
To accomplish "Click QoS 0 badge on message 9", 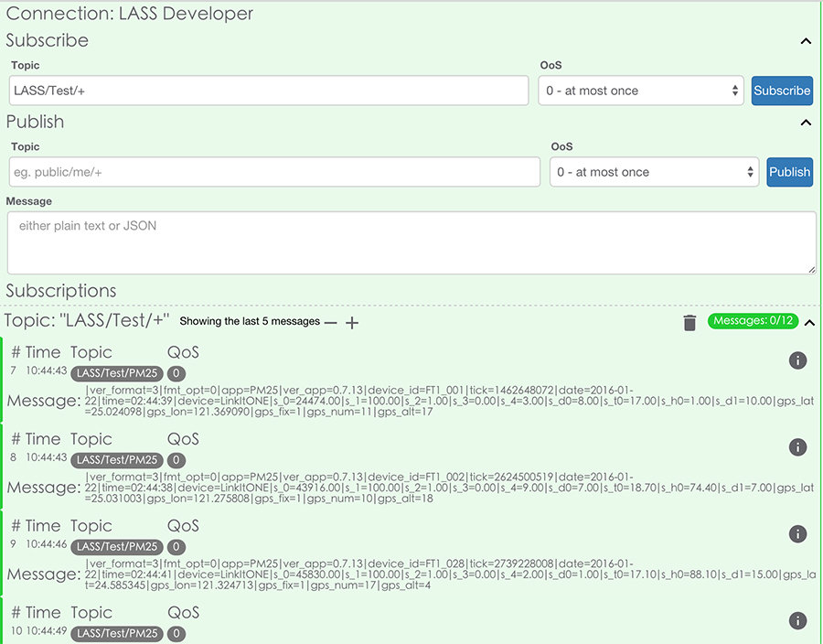I will [x=176, y=546].
